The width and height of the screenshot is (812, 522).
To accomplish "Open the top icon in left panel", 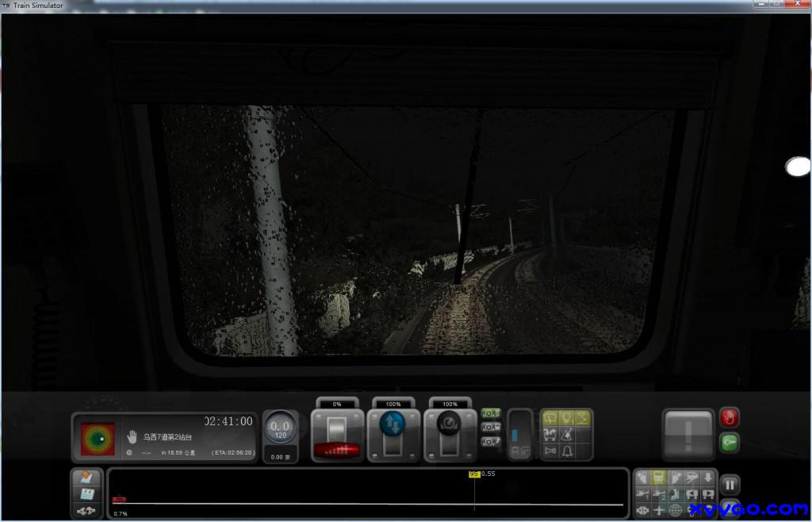I will (87, 478).
